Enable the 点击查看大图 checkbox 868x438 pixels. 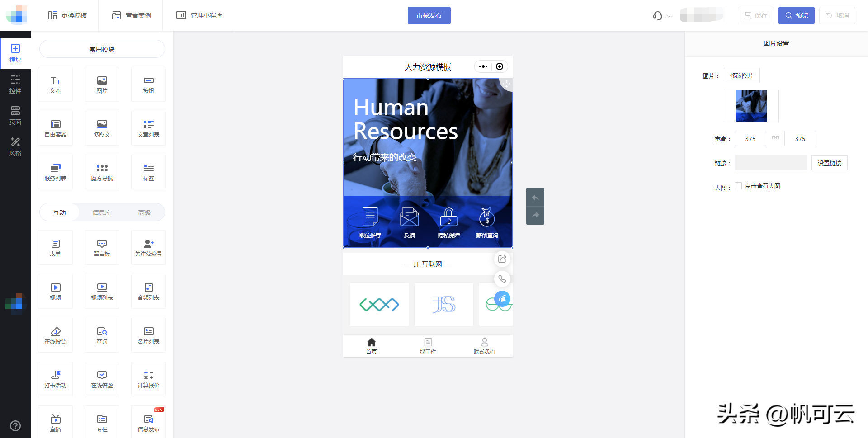[x=738, y=186]
